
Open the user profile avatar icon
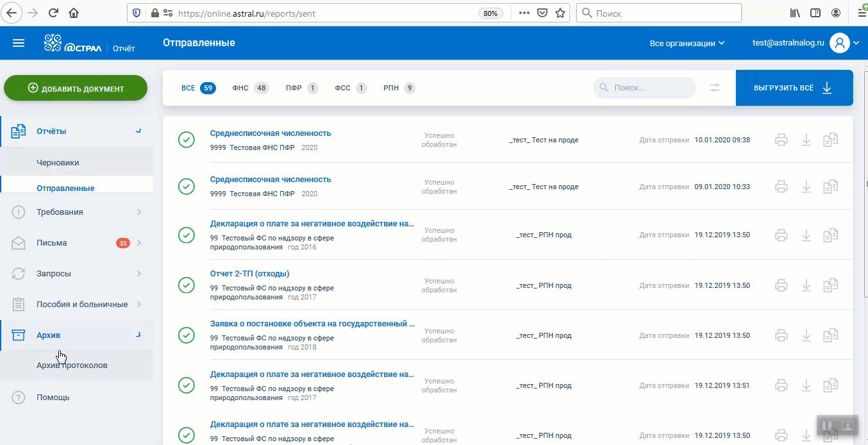[x=839, y=43]
